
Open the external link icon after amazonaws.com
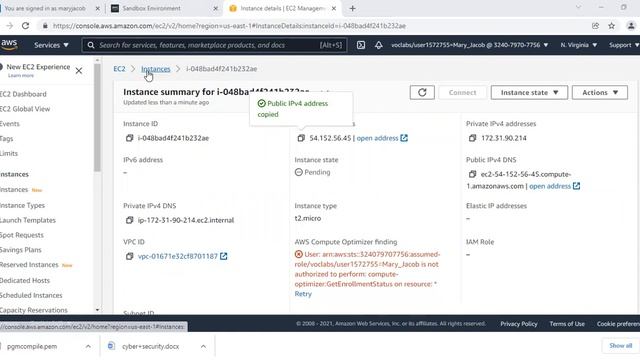click(576, 186)
